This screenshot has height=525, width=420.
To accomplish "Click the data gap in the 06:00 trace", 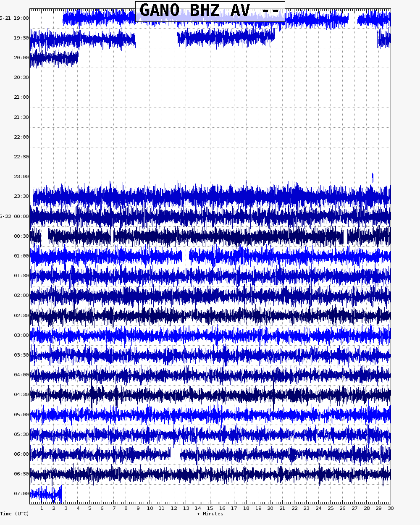I will point(175,454).
